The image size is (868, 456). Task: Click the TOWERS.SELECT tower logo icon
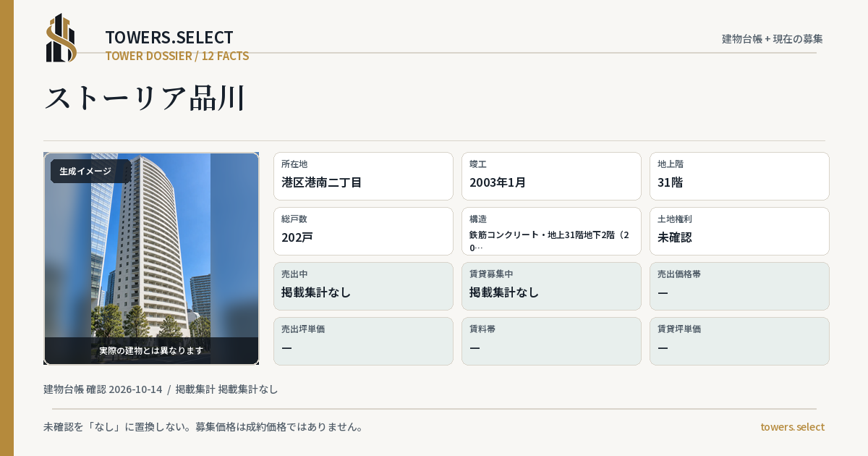pos(61,38)
